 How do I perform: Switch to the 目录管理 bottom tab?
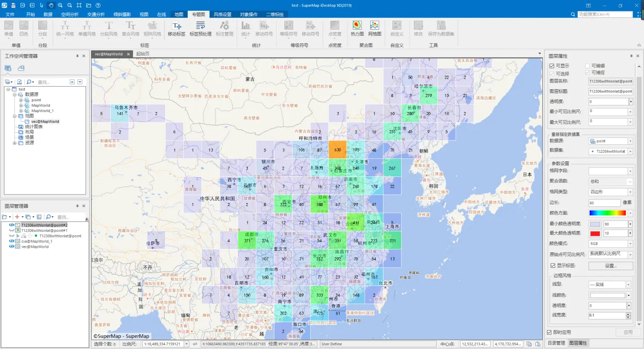click(x=556, y=343)
